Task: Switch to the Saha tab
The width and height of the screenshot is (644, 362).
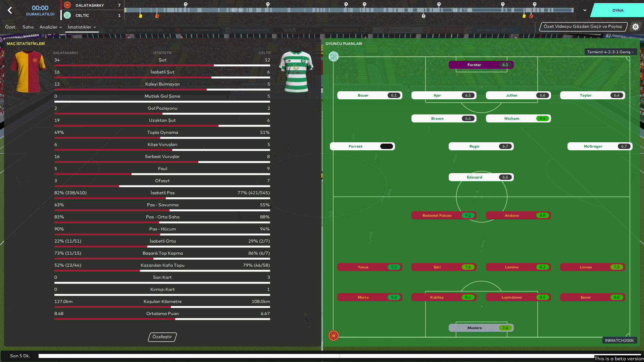Action: coord(28,27)
